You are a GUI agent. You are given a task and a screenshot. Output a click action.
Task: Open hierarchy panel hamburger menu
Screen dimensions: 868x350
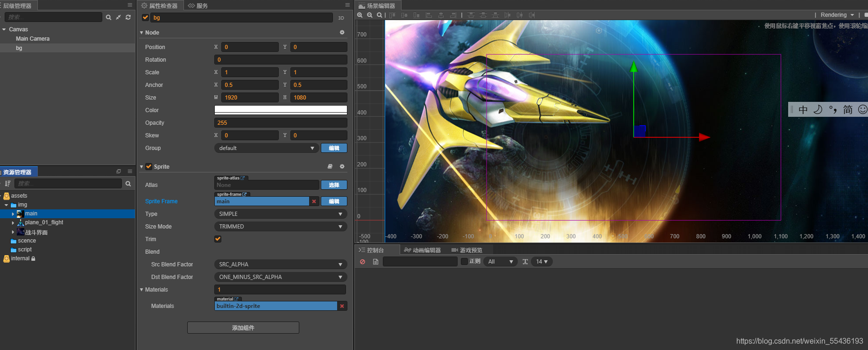(130, 5)
